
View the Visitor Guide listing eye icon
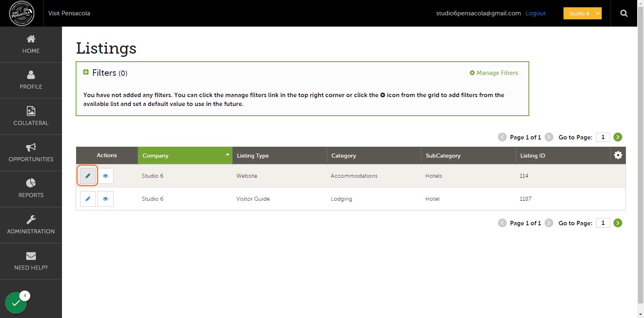[x=105, y=199]
